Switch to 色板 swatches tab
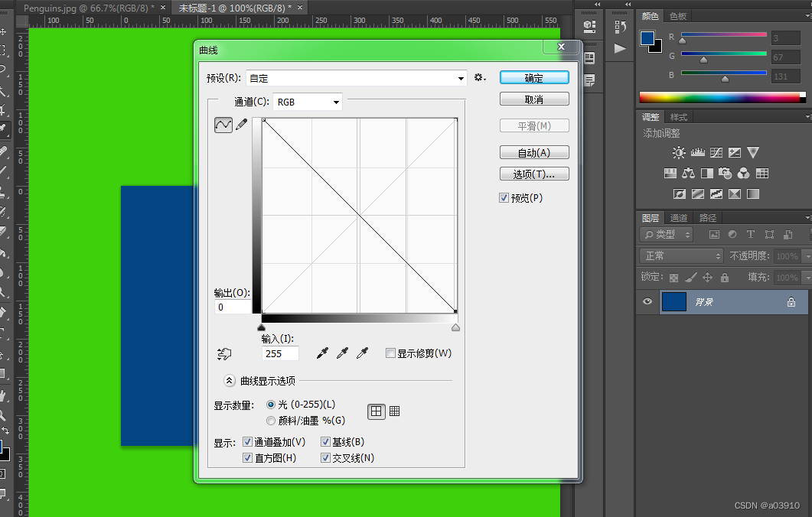The image size is (812, 517). tap(678, 16)
